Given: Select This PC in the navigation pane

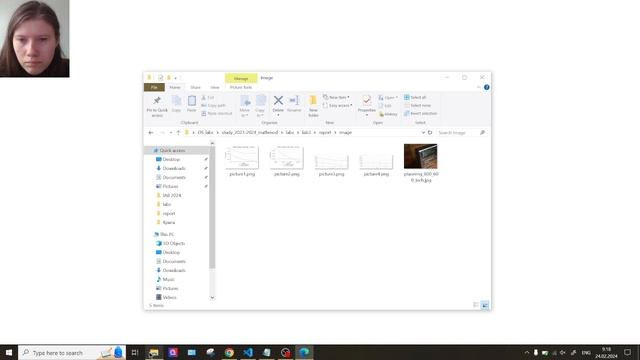Looking at the screenshot, I should 167,234.
